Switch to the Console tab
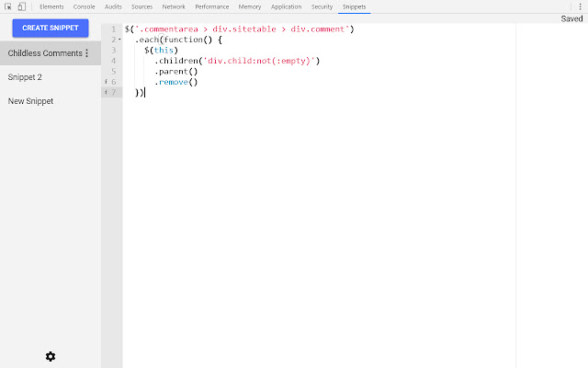This screenshot has height=368, width=588. pos(84,6)
